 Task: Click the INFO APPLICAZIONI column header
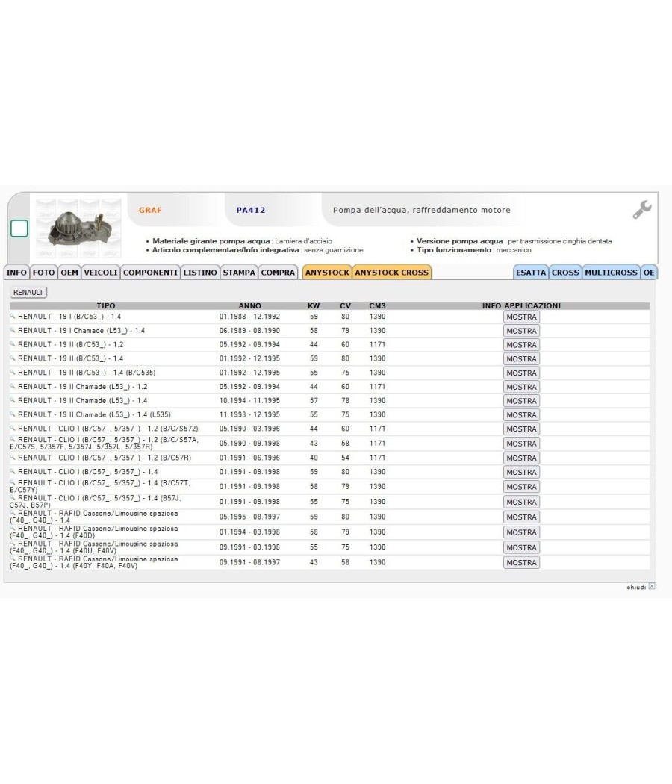[521, 305]
